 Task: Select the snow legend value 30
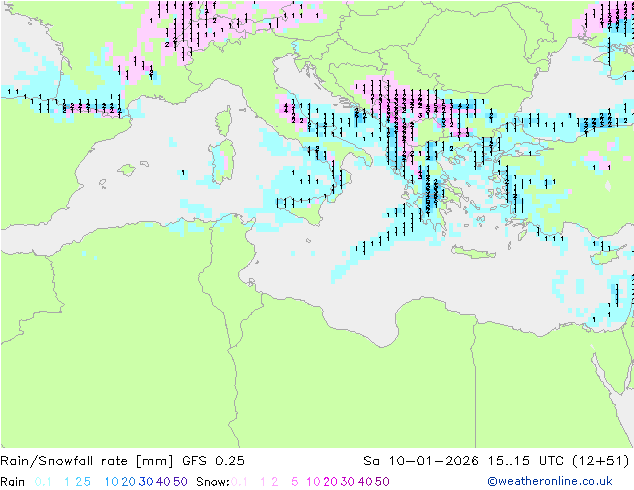(347, 482)
